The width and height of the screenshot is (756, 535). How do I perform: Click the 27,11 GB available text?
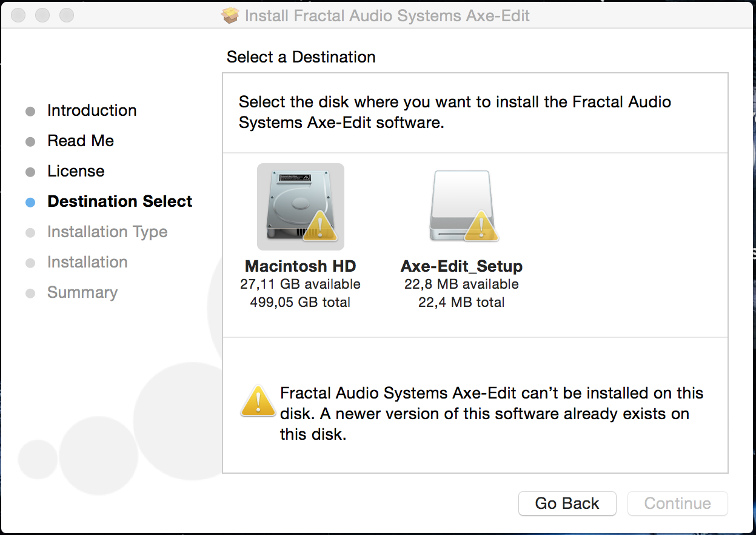coord(301,284)
